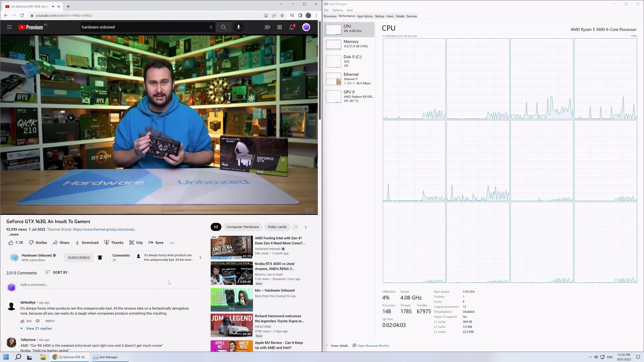Screen dimensions: 644x362
Task: Select the Video cards chip
Action: tap(277, 227)
